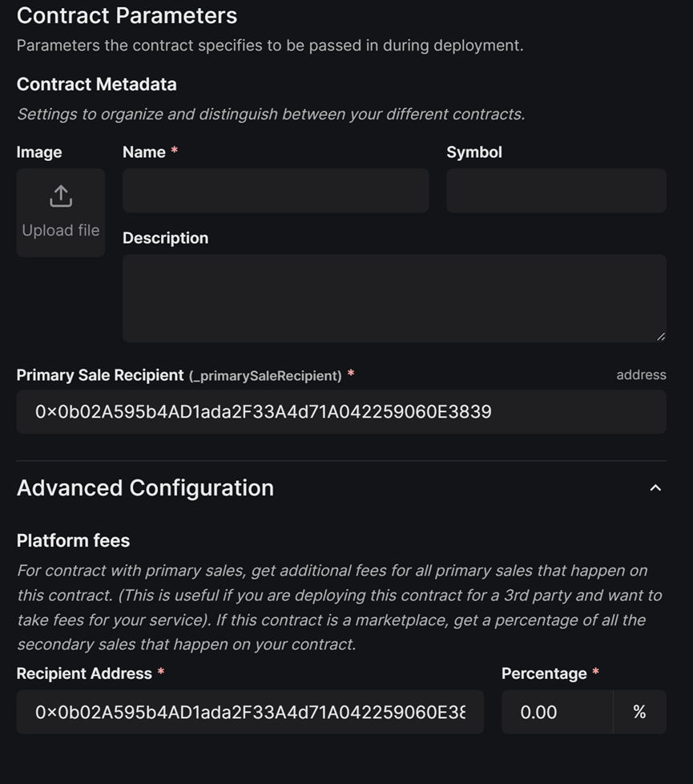693x784 pixels.
Task: Click the Name input field
Action: (276, 191)
